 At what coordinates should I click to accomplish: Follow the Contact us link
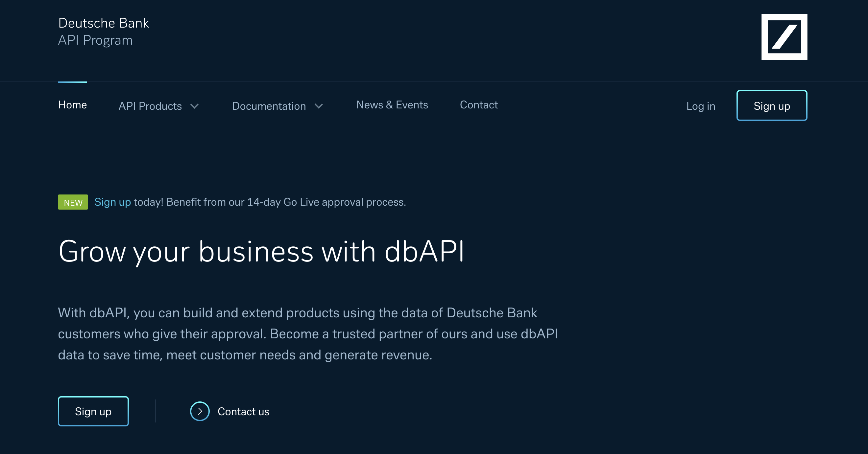(x=243, y=411)
